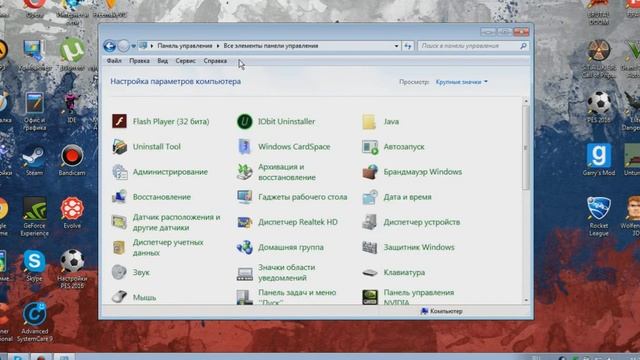This screenshot has width=640, height=360.
Task: Expand arrow after Панель управления breadcrumb
Action: tap(218, 46)
